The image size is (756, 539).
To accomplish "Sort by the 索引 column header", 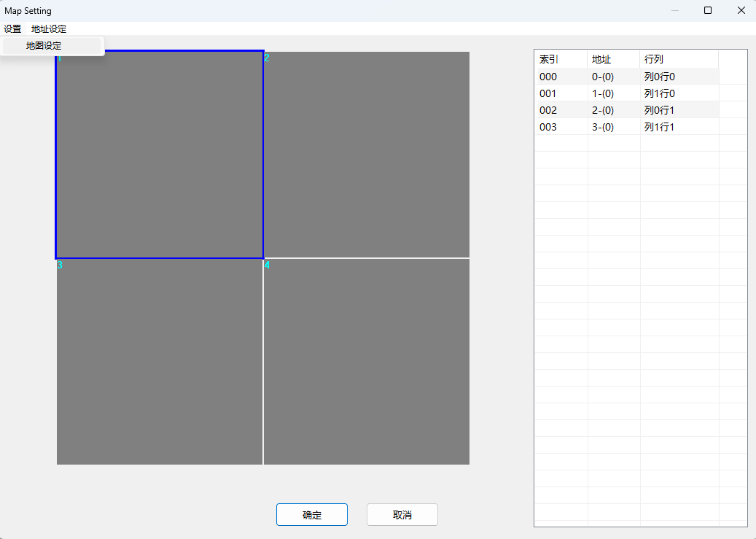I will click(x=561, y=59).
